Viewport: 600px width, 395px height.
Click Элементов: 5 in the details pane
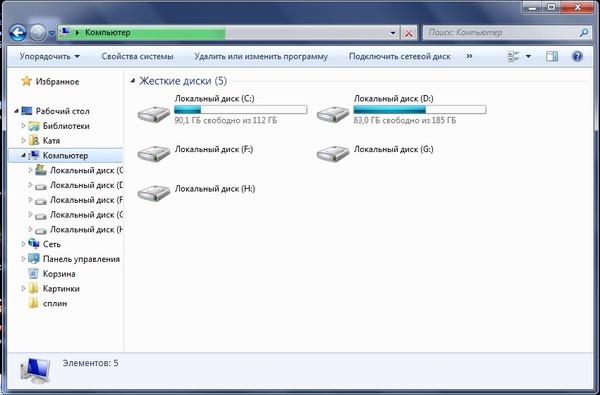pyautogui.click(x=91, y=363)
